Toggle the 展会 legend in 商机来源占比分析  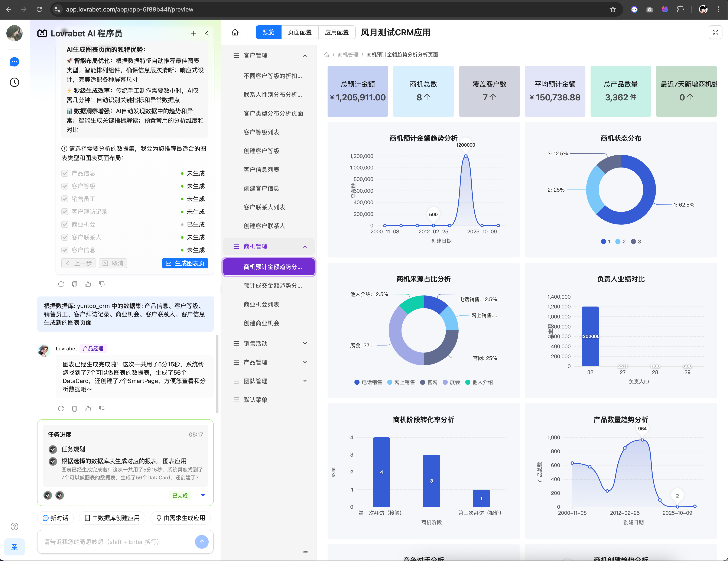tap(451, 382)
